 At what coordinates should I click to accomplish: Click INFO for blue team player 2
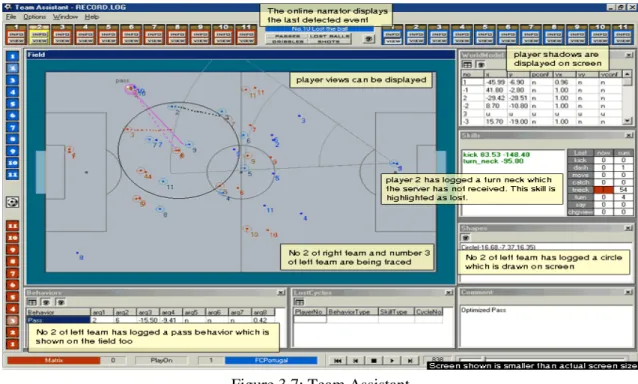tap(415, 35)
